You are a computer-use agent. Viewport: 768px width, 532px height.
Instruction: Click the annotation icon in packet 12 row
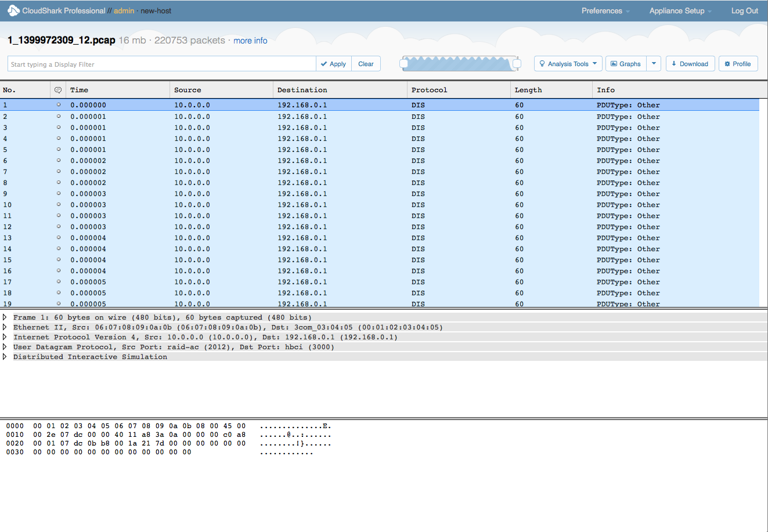click(58, 226)
